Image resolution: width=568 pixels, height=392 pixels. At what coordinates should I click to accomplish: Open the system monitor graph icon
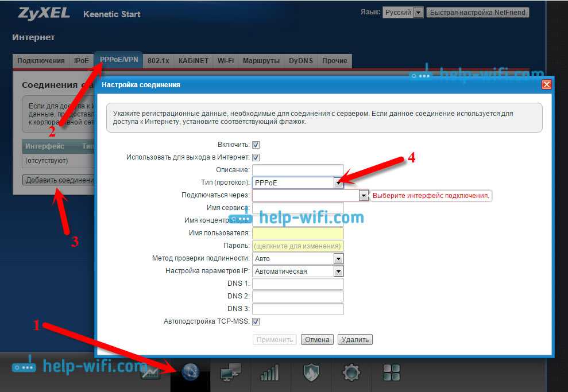(x=150, y=372)
